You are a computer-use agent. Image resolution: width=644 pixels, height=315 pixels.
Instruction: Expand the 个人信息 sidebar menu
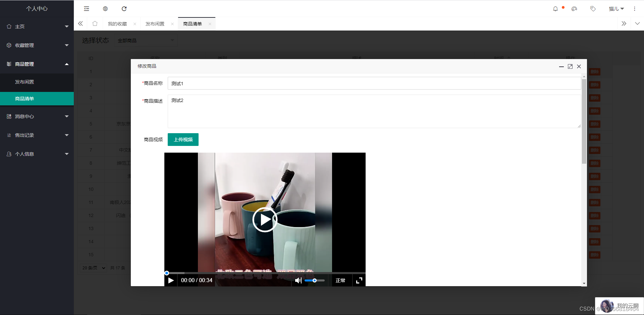click(x=37, y=154)
